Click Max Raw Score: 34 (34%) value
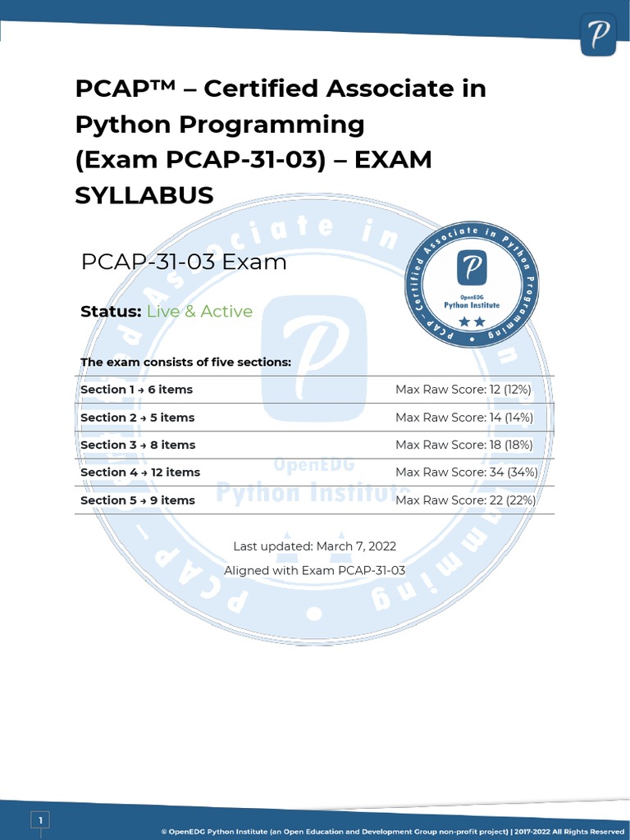The image size is (630, 840). 466,472
